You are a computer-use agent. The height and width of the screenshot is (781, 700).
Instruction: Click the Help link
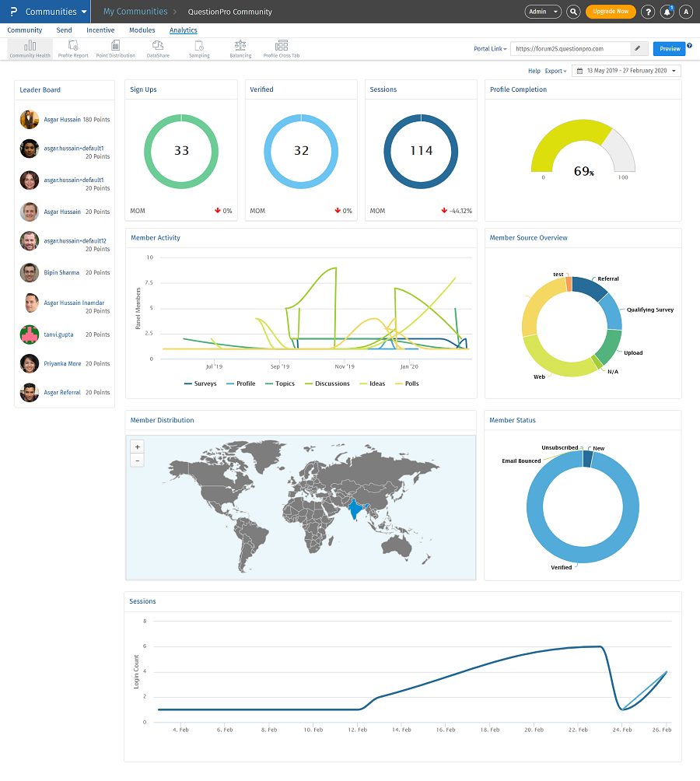534,71
